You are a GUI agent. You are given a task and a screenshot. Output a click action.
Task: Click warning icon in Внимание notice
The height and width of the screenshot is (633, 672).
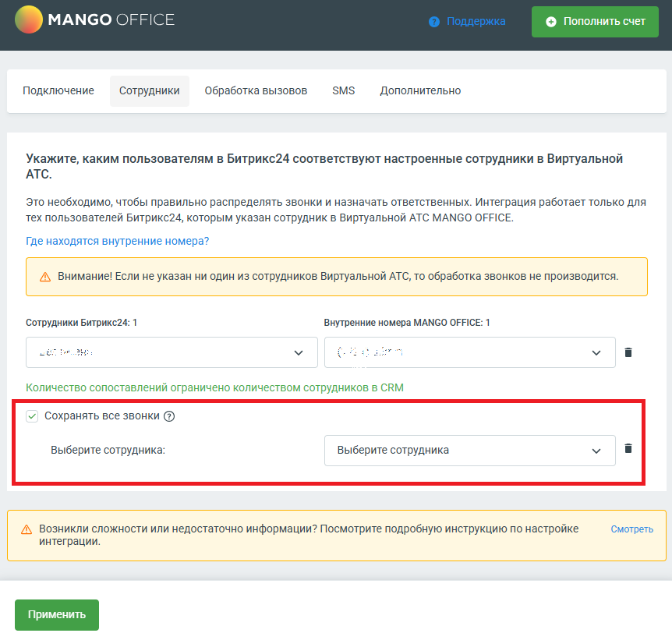coord(45,278)
